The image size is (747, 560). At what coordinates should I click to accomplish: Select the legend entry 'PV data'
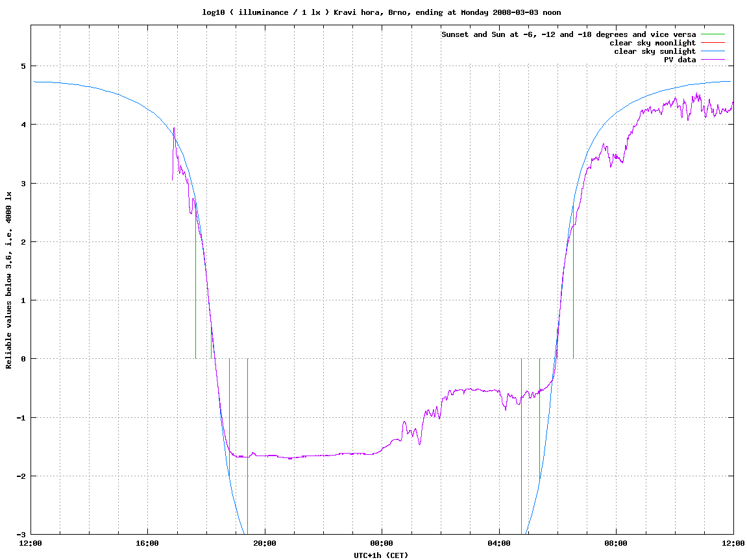point(680,60)
